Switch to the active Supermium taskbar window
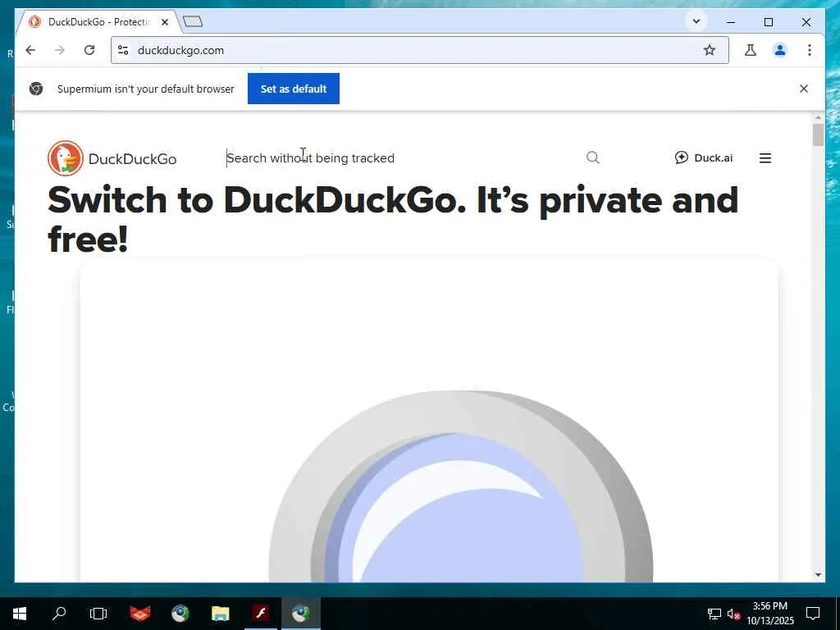The image size is (840, 630). coord(301,614)
